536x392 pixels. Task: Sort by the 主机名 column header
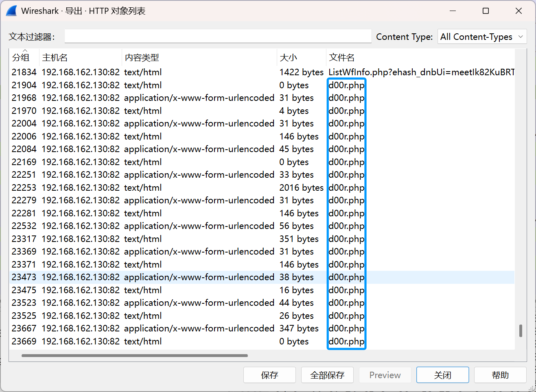[x=81, y=57]
